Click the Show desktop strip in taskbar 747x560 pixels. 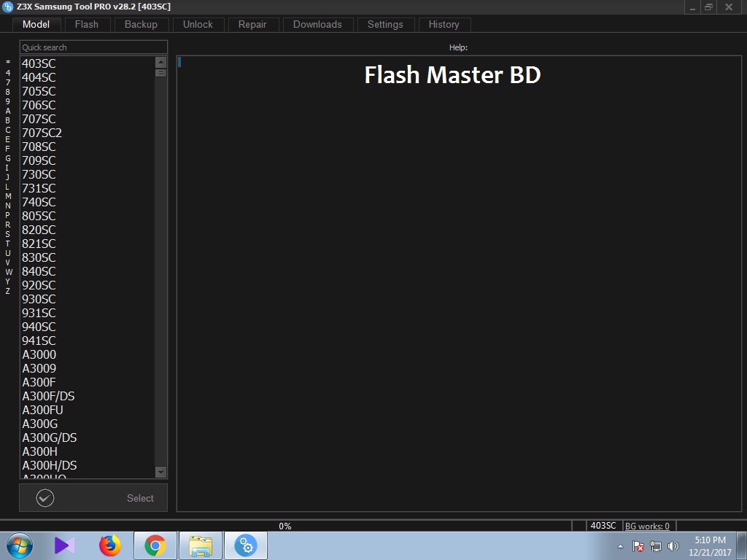[x=742, y=545]
